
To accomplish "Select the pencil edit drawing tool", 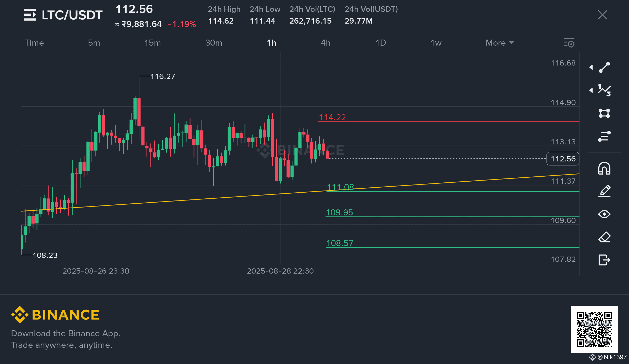I will click(x=604, y=191).
